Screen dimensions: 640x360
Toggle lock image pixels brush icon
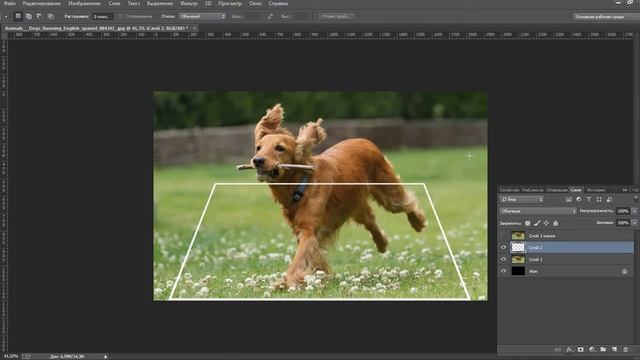coord(537,223)
